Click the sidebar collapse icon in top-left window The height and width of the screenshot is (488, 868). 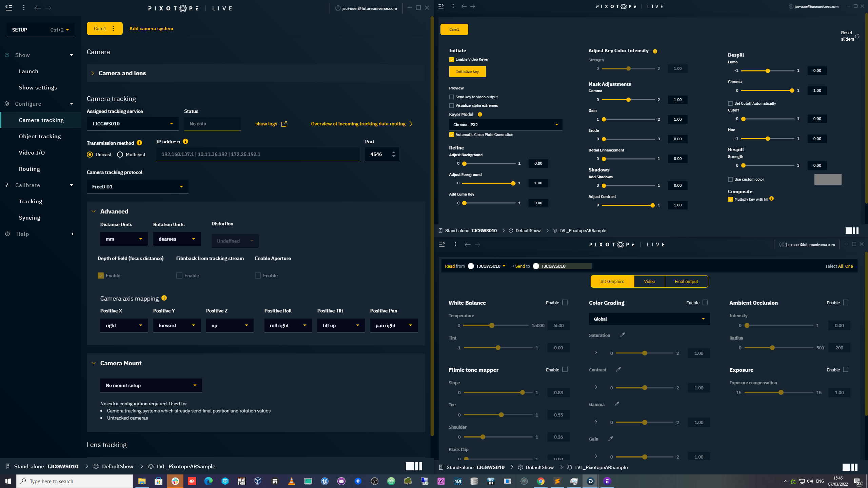[x=9, y=7]
